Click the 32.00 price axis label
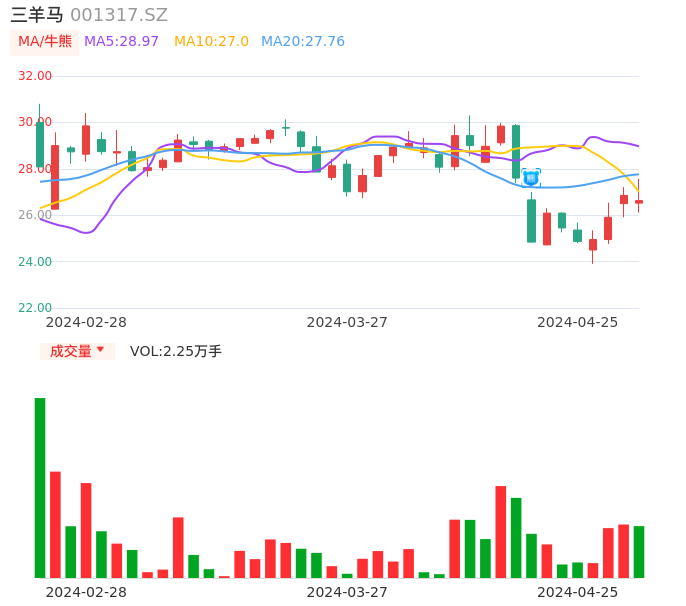This screenshot has width=686, height=606. [35, 76]
